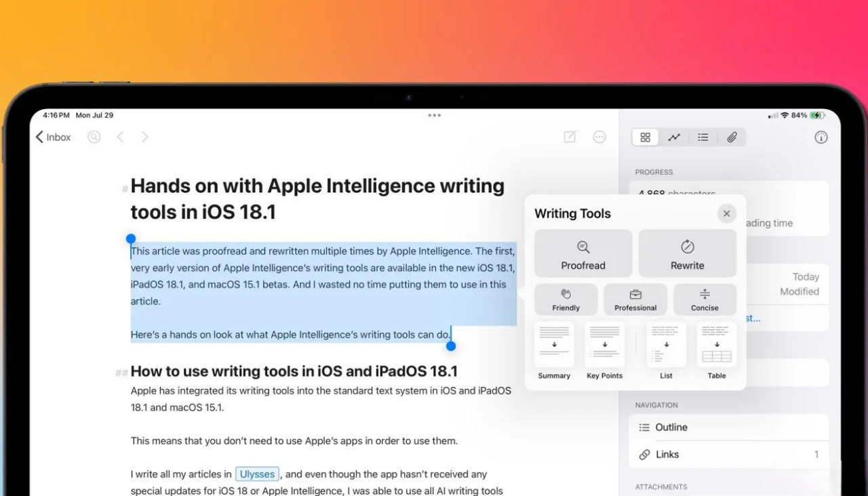Switch to the dashboard overview tab
This screenshot has height=496, width=868.
(x=646, y=138)
